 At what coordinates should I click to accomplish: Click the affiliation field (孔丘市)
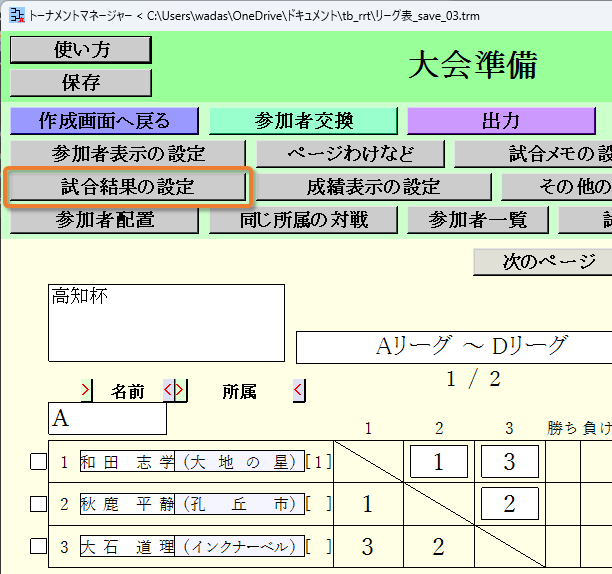(239, 504)
